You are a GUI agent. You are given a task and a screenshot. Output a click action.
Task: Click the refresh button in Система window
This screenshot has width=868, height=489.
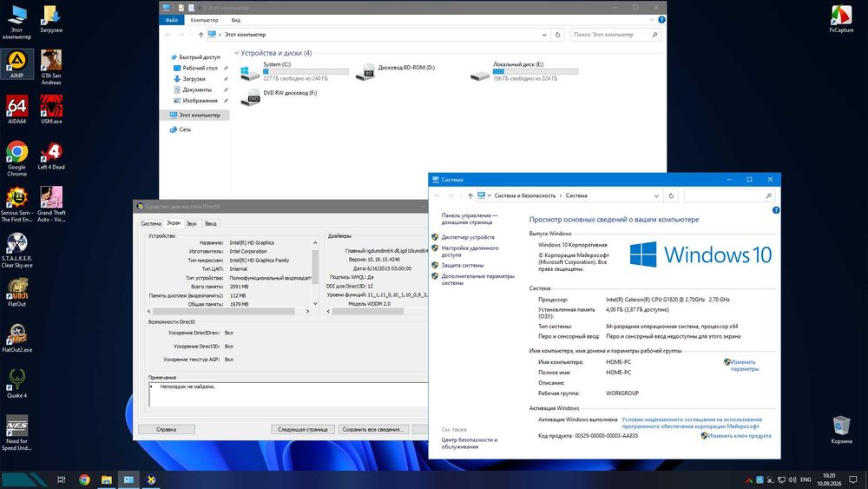click(x=671, y=195)
